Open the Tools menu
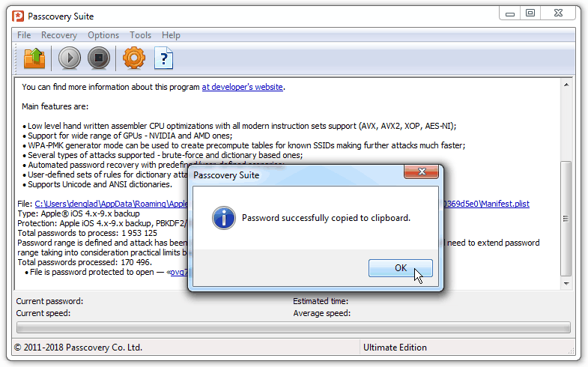This screenshot has height=367, width=588. pos(140,35)
